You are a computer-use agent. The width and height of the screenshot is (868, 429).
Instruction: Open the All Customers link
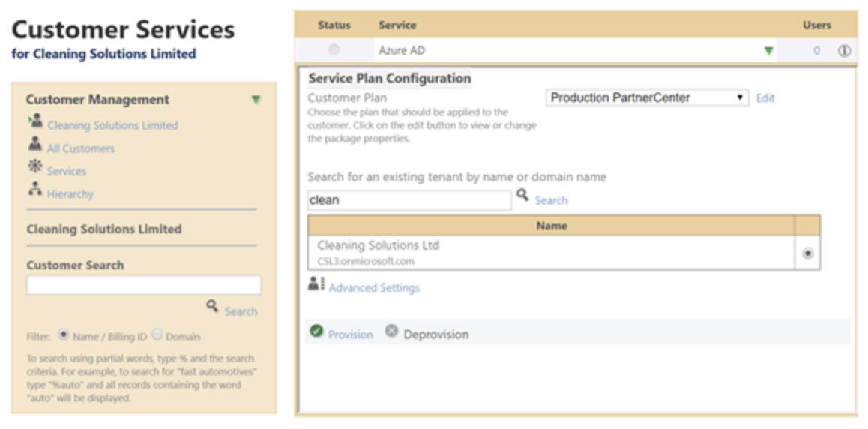coord(81,149)
